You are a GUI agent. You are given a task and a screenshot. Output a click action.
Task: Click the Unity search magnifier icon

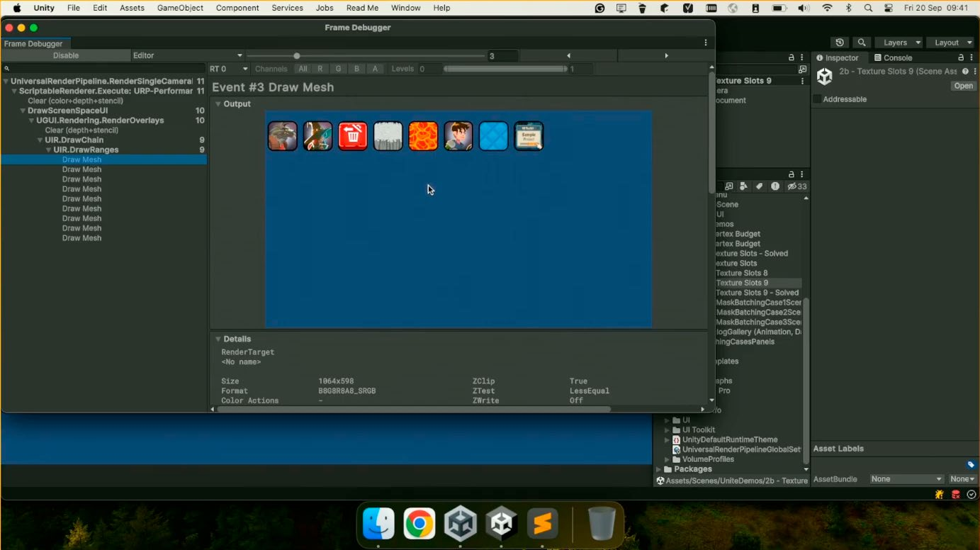[x=861, y=43]
